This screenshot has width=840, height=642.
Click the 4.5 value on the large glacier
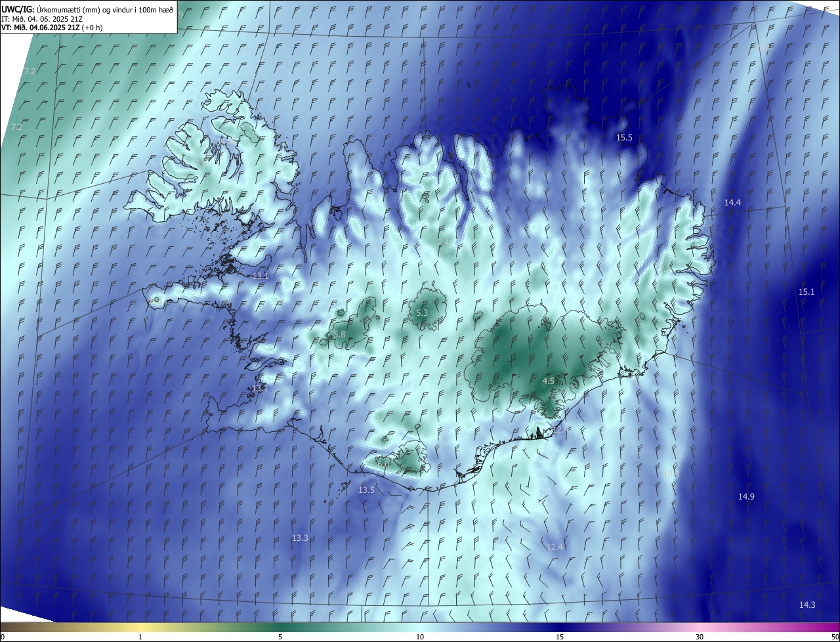pyautogui.click(x=549, y=381)
